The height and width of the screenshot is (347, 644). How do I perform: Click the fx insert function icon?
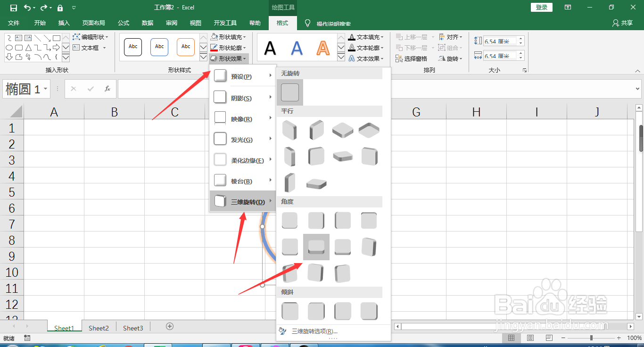pos(107,89)
